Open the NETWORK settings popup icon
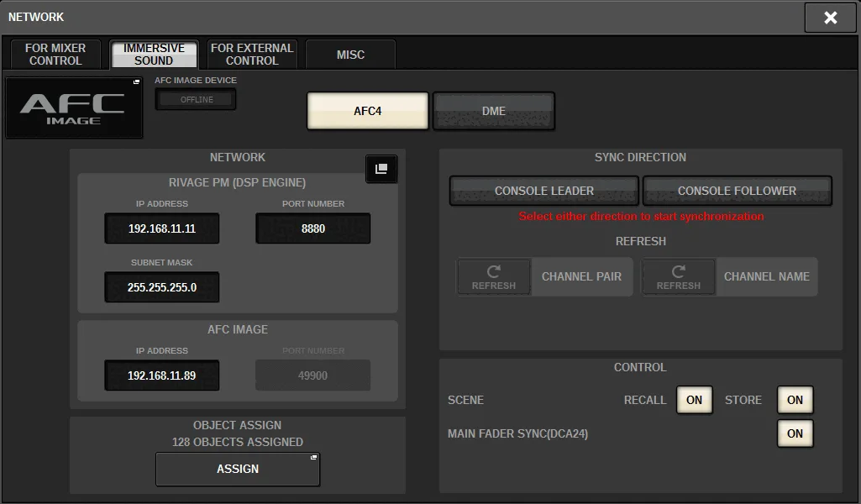Image resolution: width=861 pixels, height=504 pixels. click(381, 169)
